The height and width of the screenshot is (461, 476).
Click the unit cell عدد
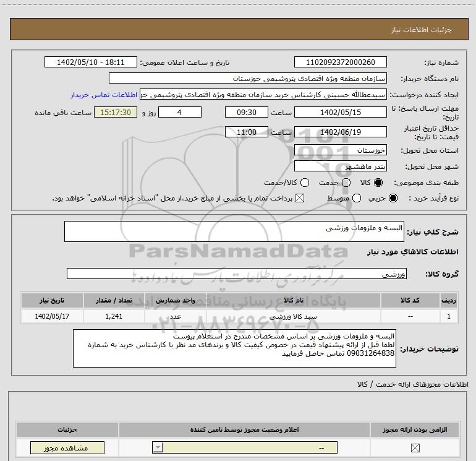175,316
